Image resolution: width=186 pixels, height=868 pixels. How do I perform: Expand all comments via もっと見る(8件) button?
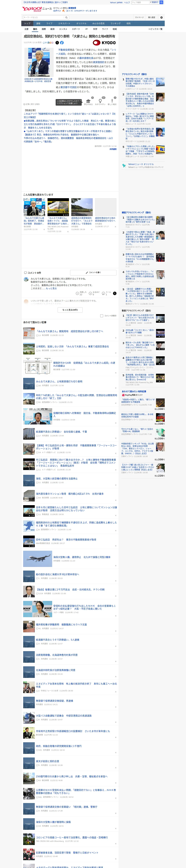click(70, 310)
